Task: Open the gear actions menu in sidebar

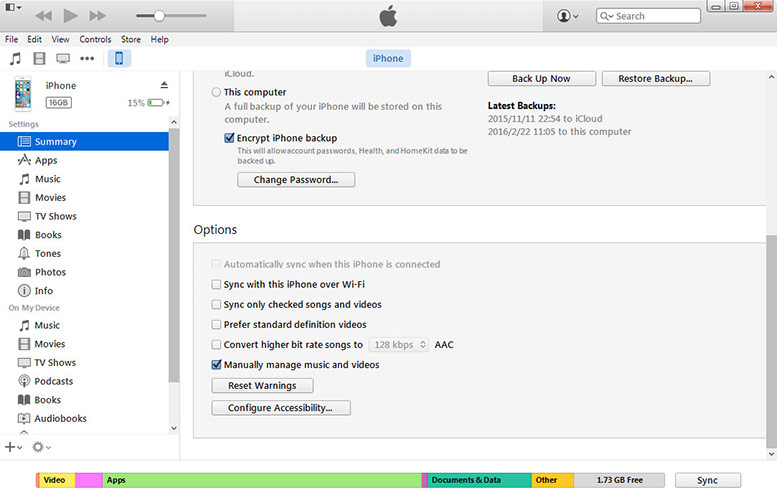Action: point(41,447)
